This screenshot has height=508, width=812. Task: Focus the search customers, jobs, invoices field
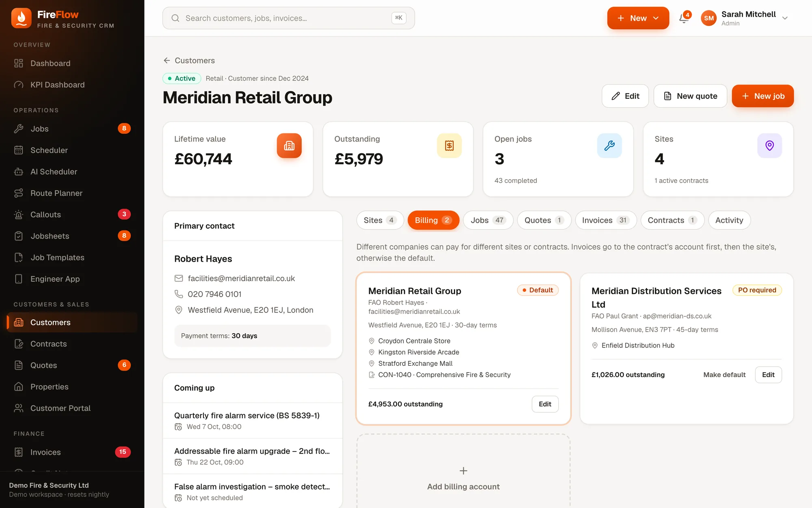pos(289,18)
